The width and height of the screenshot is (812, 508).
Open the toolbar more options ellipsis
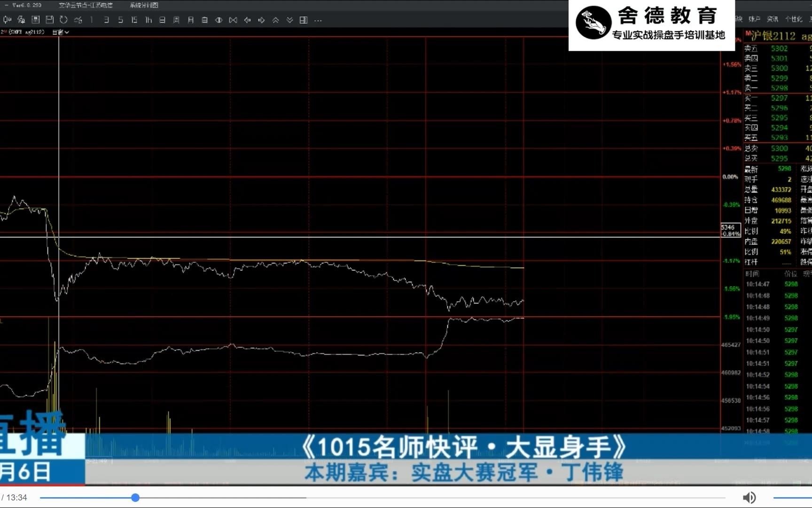pos(318,20)
